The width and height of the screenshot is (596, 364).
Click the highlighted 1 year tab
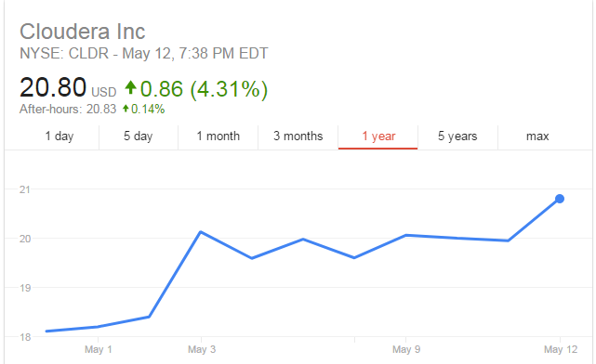[378, 136]
